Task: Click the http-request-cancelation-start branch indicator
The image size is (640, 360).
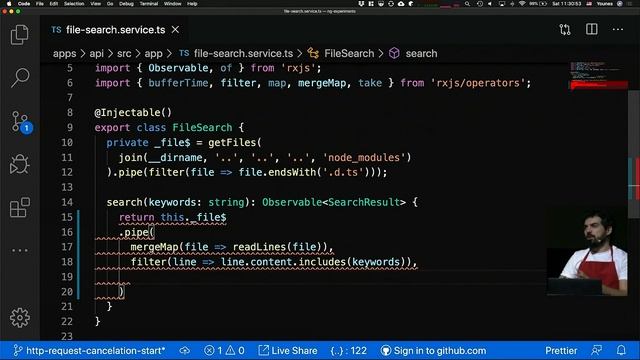Action: coord(89,351)
